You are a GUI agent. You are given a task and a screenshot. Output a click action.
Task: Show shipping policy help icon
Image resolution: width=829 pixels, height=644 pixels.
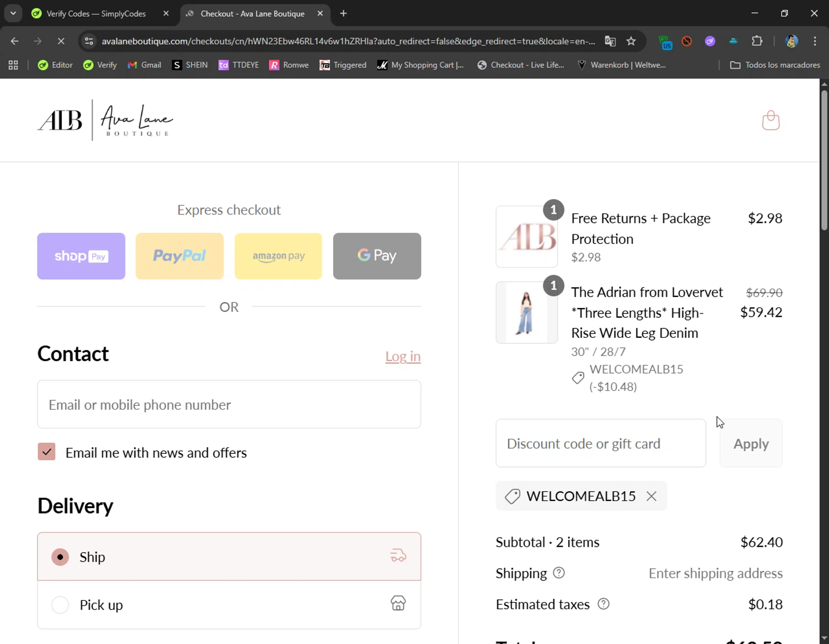559,573
